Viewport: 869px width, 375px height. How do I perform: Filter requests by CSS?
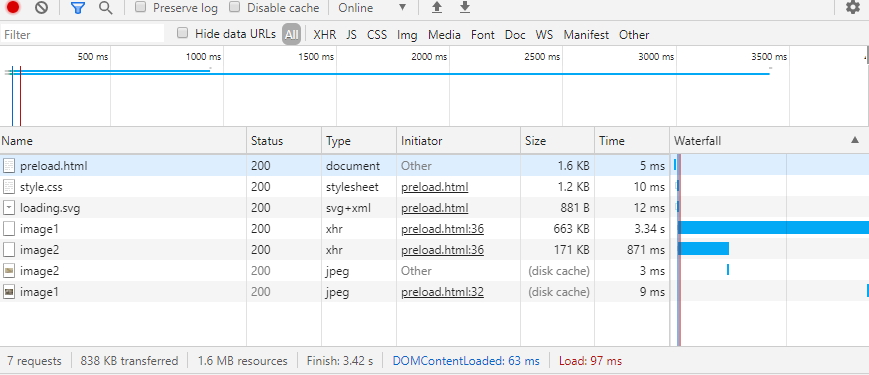tap(377, 34)
